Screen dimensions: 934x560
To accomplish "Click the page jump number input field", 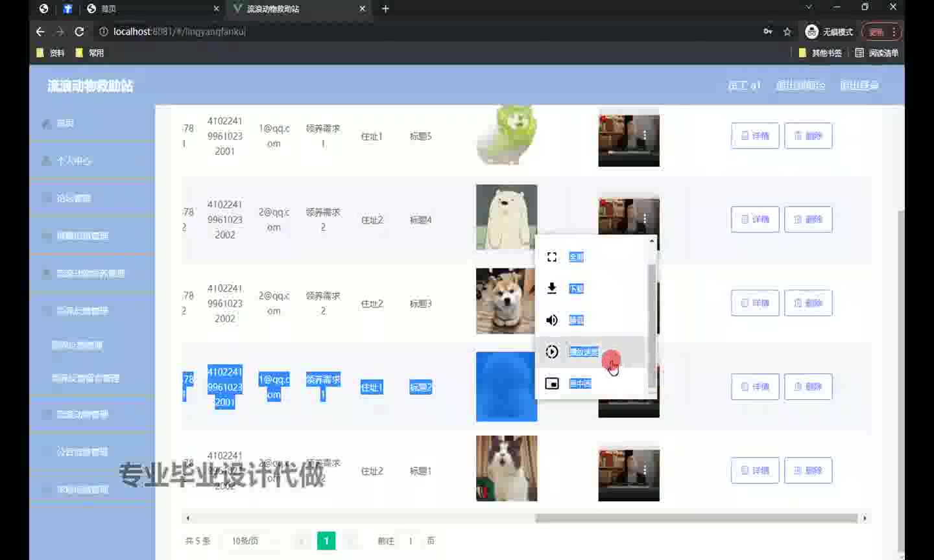I will [x=411, y=541].
